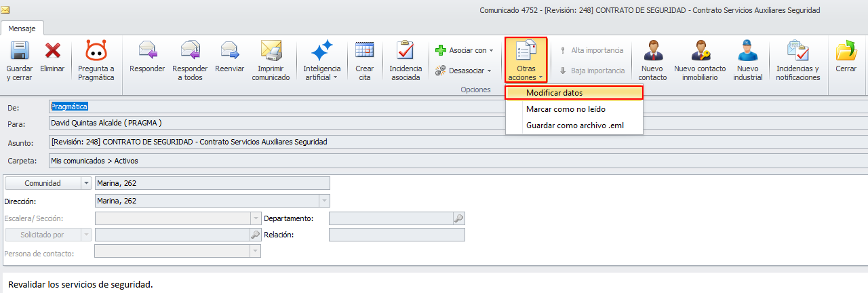Image resolution: width=868 pixels, height=293 pixels.
Task: Click the Cerrar folder icon
Action: (846, 52)
